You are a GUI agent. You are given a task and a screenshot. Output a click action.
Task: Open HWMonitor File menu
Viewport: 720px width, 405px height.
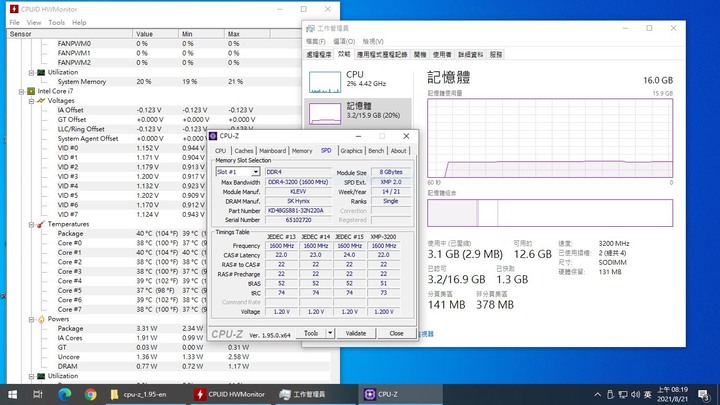(x=14, y=22)
